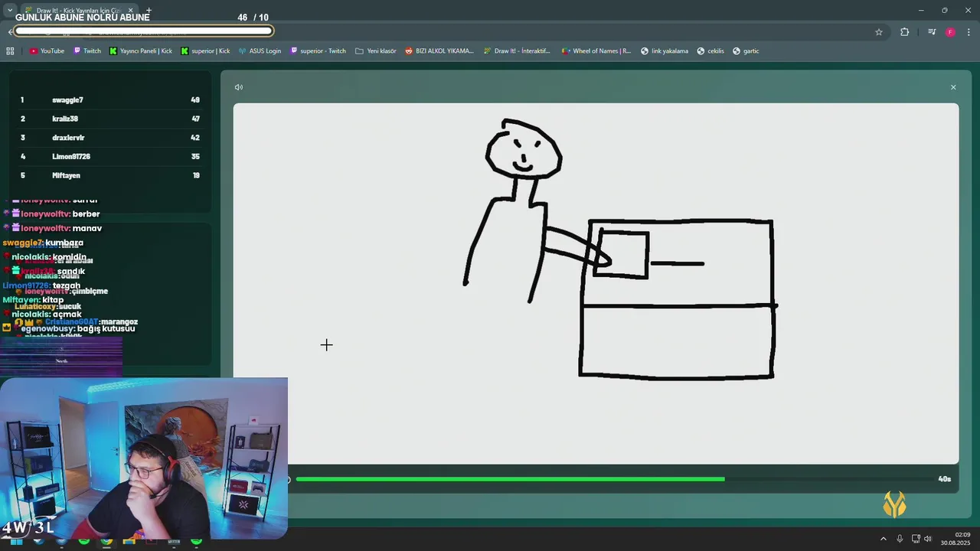The height and width of the screenshot is (551, 980).
Task: Open the tab search dropdown arrow
Action: 10,11
